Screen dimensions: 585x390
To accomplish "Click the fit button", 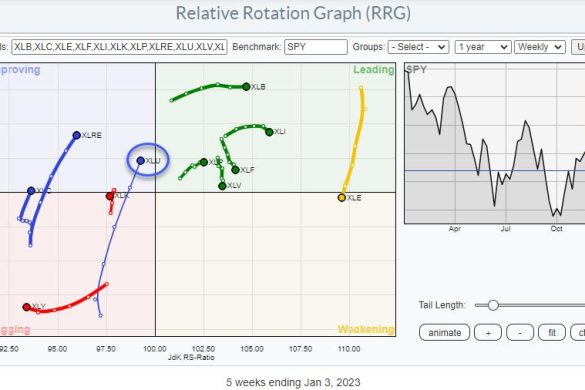I will point(552,332).
